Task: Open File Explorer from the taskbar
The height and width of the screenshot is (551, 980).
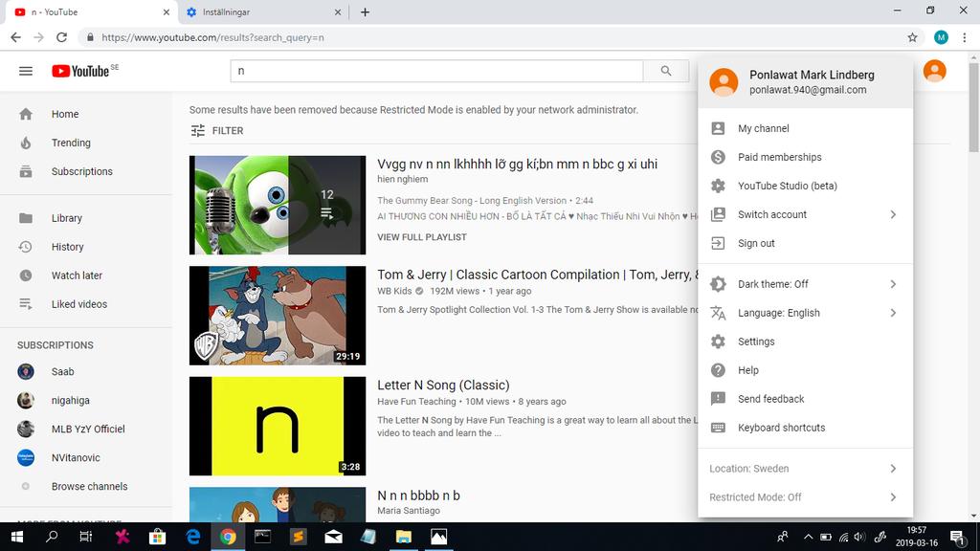Action: click(404, 537)
